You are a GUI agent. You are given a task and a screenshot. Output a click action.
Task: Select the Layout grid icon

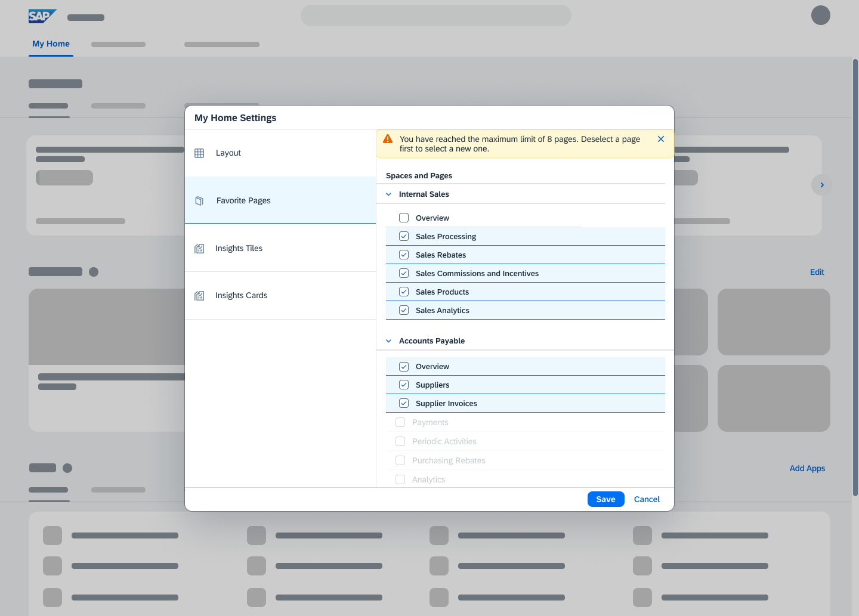[x=199, y=153]
